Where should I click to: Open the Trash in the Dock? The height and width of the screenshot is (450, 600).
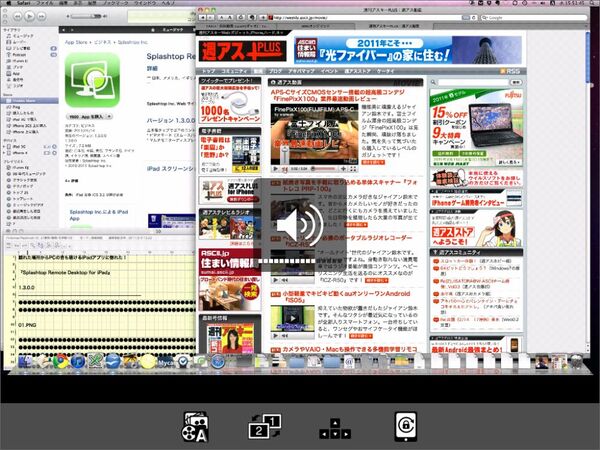point(577,361)
